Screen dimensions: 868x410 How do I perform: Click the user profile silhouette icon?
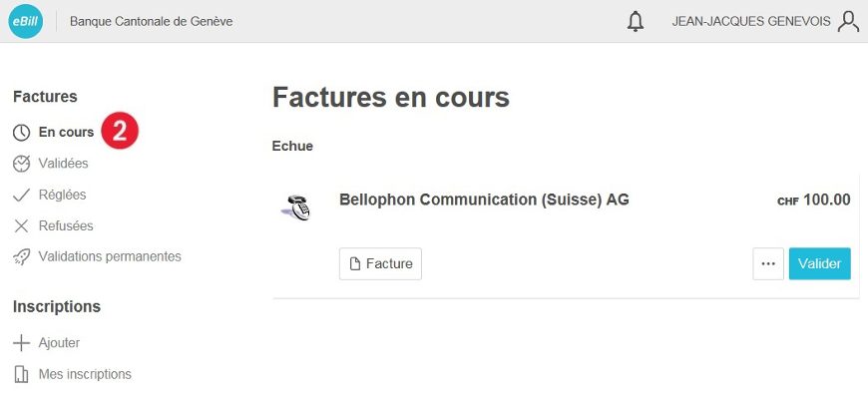pyautogui.click(x=848, y=22)
